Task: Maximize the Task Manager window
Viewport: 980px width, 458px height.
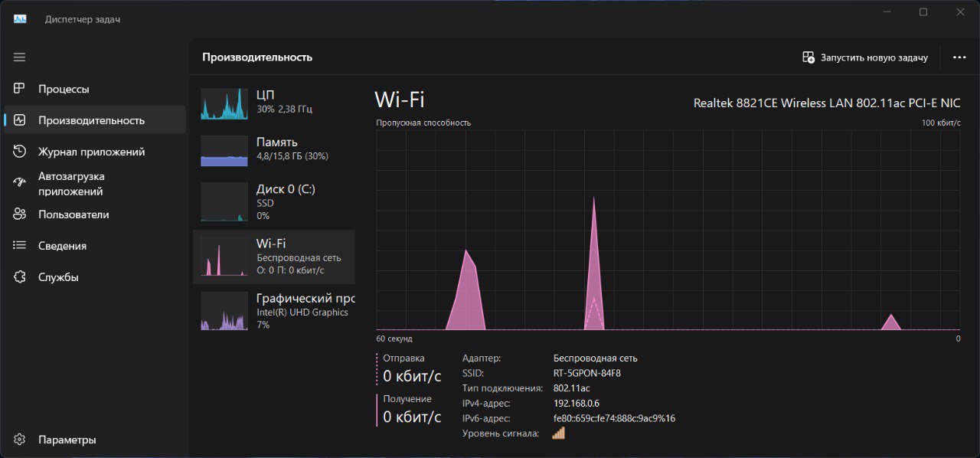Action: 923,12
